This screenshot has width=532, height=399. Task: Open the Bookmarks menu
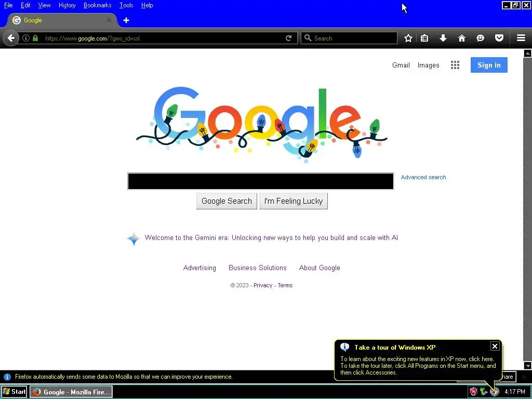click(97, 5)
